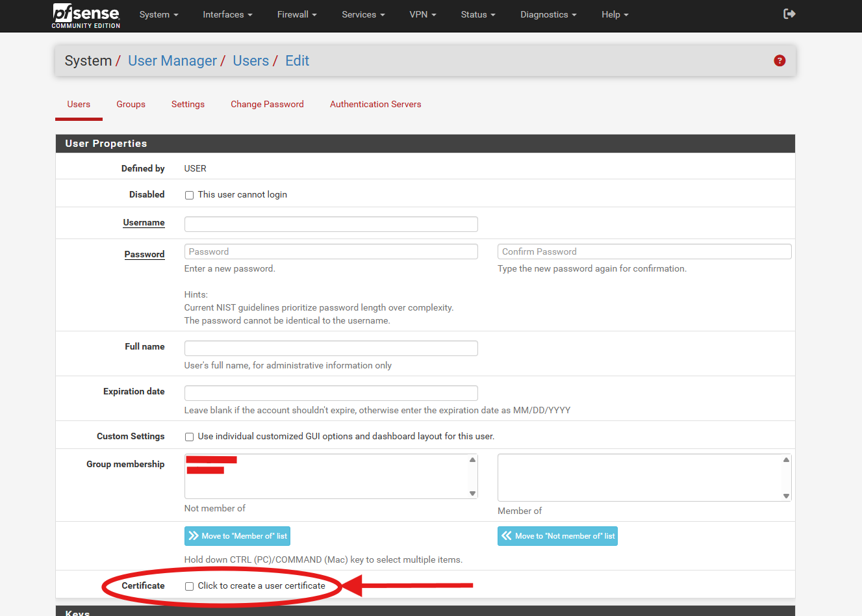Click the Confirm Password field
862x616 pixels.
click(644, 251)
